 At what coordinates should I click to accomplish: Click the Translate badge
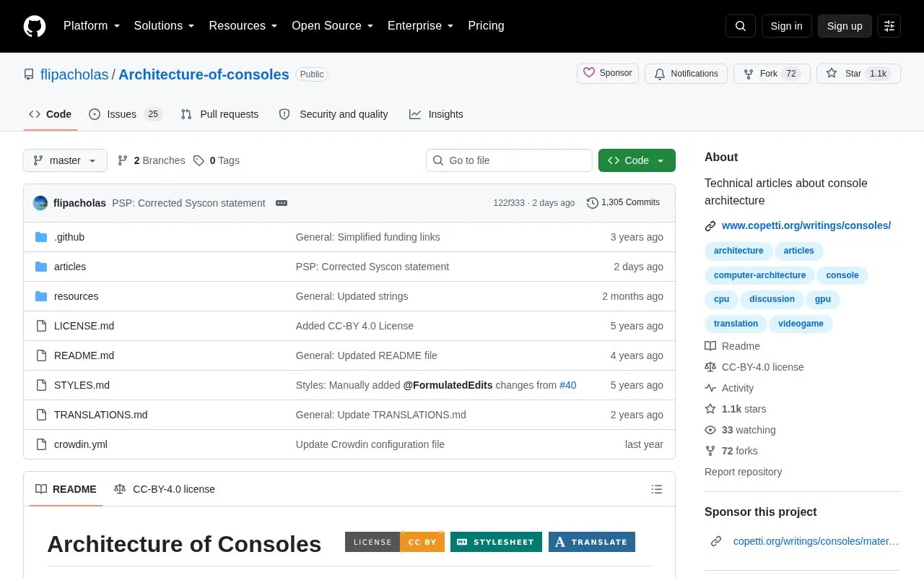[592, 542]
